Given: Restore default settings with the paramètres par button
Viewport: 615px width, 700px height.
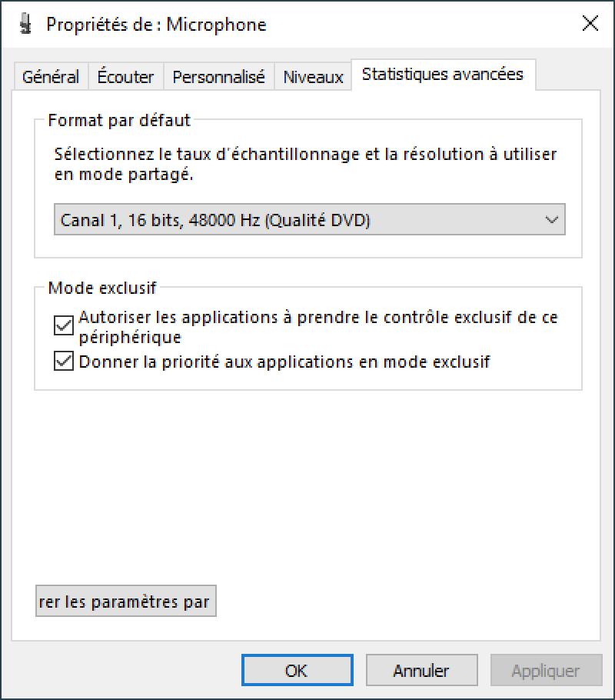Looking at the screenshot, I should pos(126,601).
